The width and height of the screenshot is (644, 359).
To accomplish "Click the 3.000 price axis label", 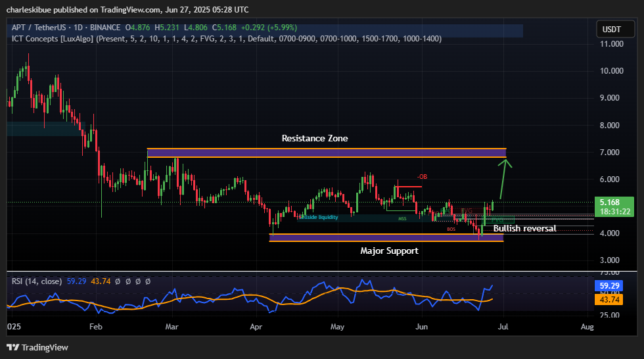I will [x=610, y=260].
